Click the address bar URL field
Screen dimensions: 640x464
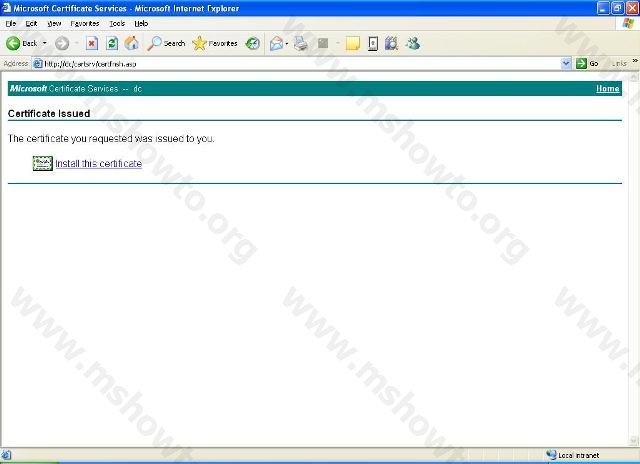[x=302, y=64]
